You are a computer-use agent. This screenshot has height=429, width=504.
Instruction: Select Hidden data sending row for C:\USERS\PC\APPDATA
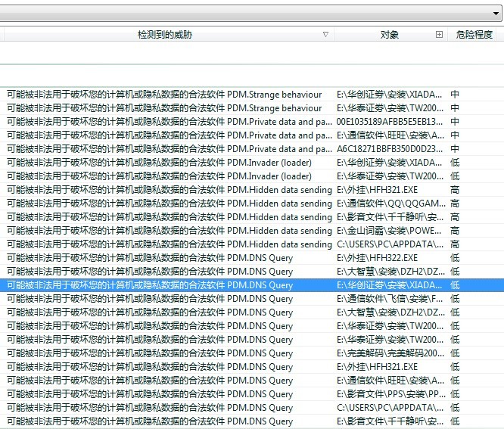[252, 244]
